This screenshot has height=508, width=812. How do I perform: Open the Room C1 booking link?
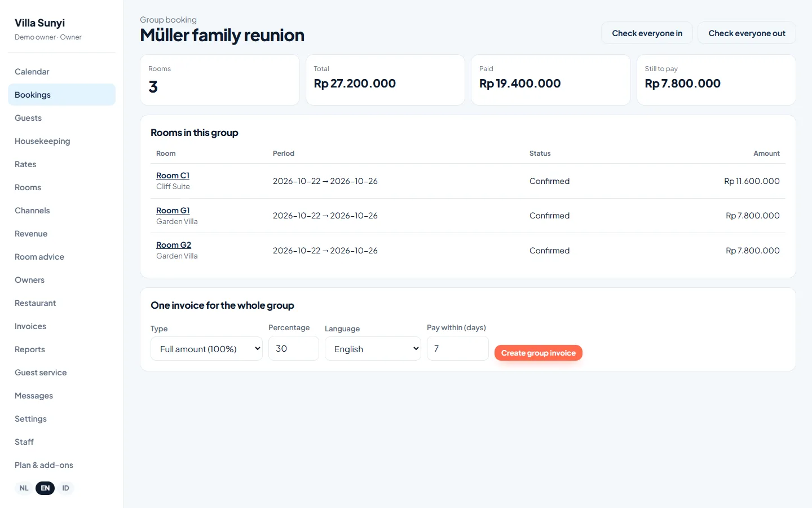pyautogui.click(x=173, y=176)
